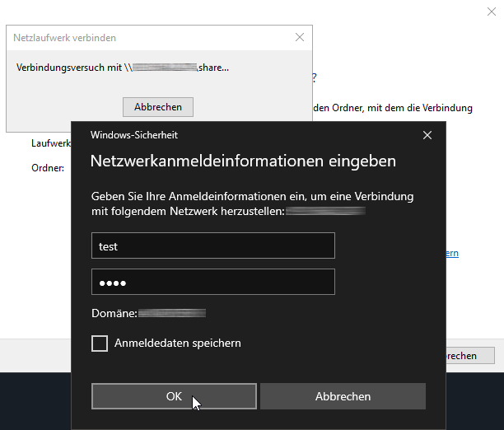Click the 'Domäne:' label
The image size is (504, 430).
114,313
